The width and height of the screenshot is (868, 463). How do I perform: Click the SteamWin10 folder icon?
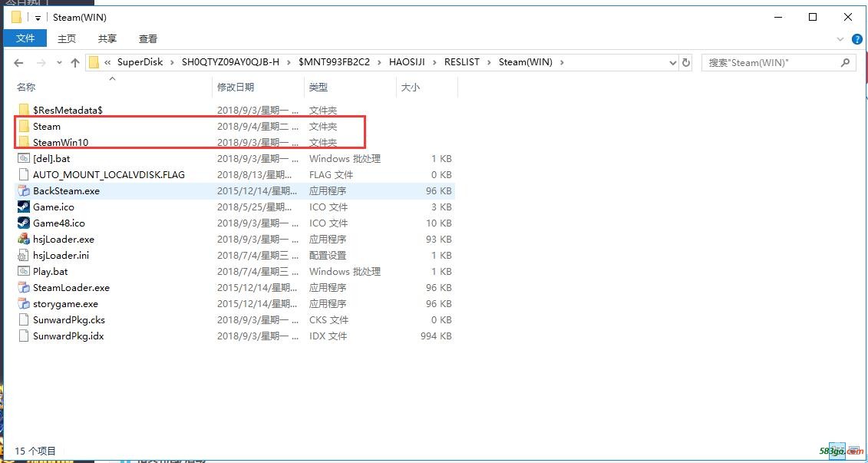pyautogui.click(x=24, y=142)
